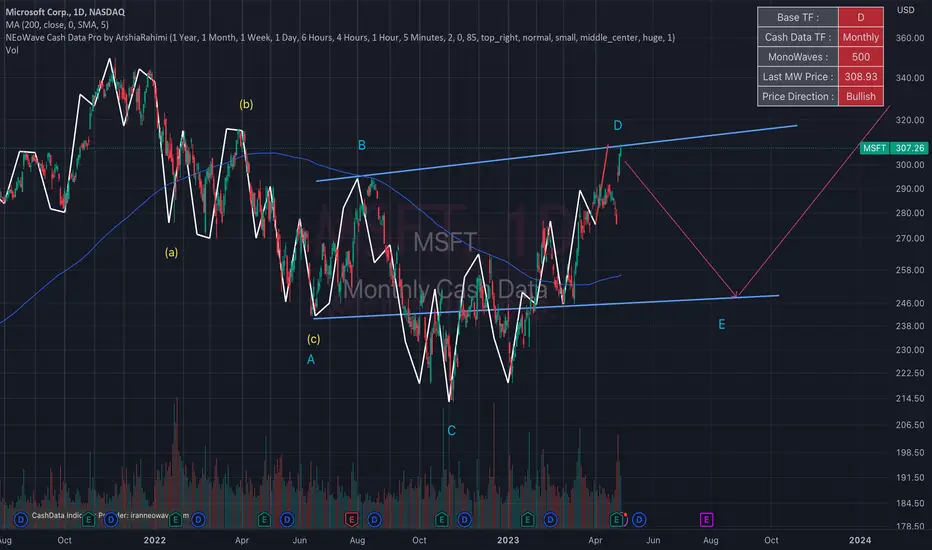This screenshot has width=932, height=550.
Task: Click the Microsoft Corp., 1D, NASDAQ title
Action: click(x=65, y=12)
